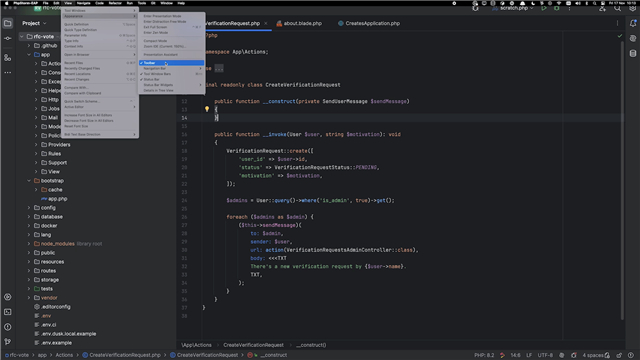Screen dimensions: 640x360
Task: Toggle Status Bar checked item
Action: click(x=171, y=79)
